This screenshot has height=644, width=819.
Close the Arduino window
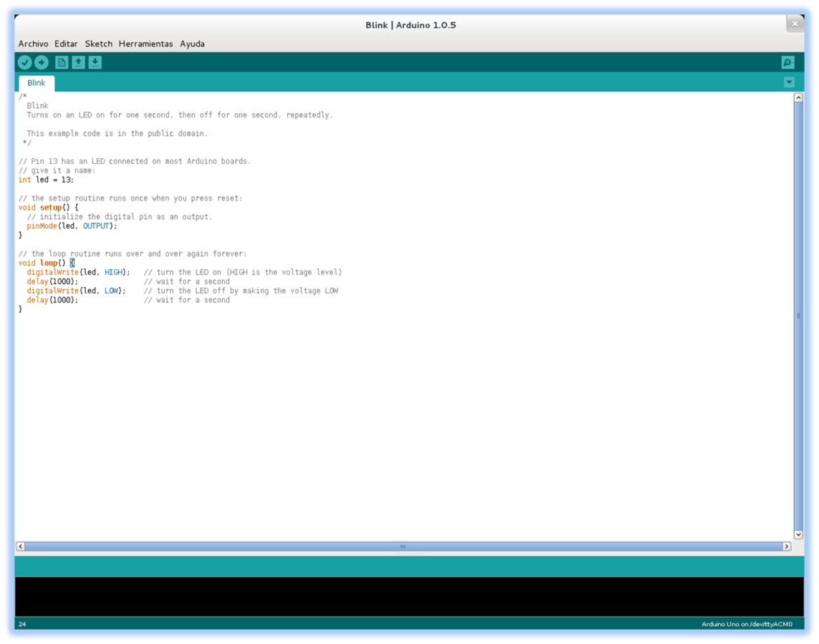tap(795, 24)
